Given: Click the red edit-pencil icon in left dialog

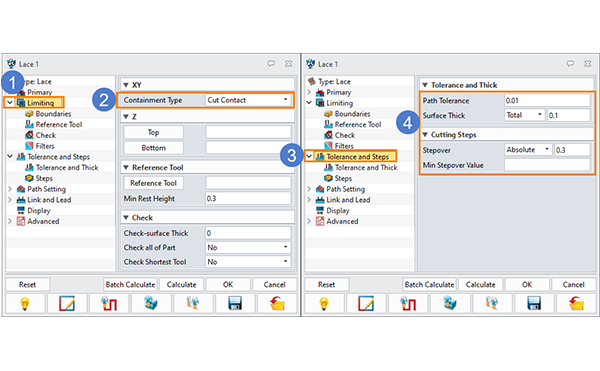Looking at the screenshot, I should (67, 304).
